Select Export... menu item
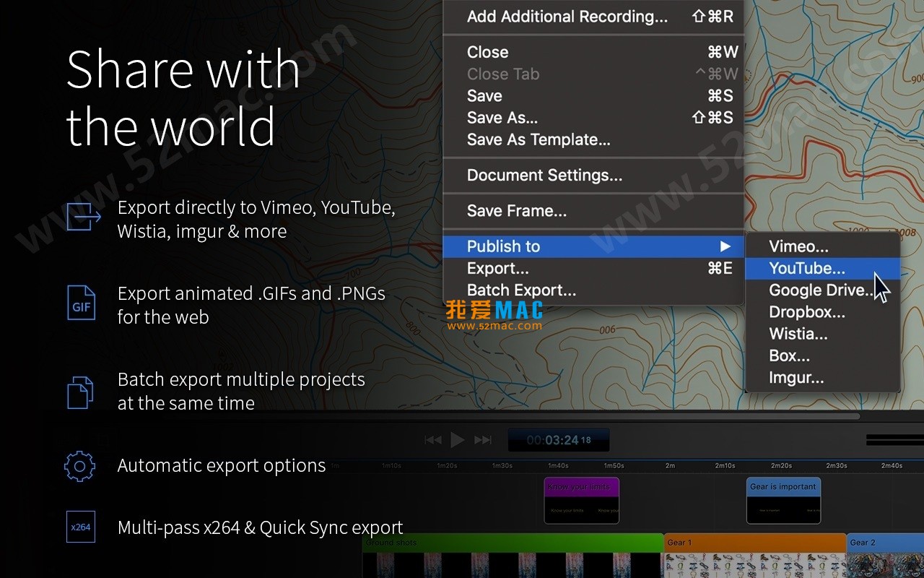Viewport: 924px width, 578px height. [593, 268]
